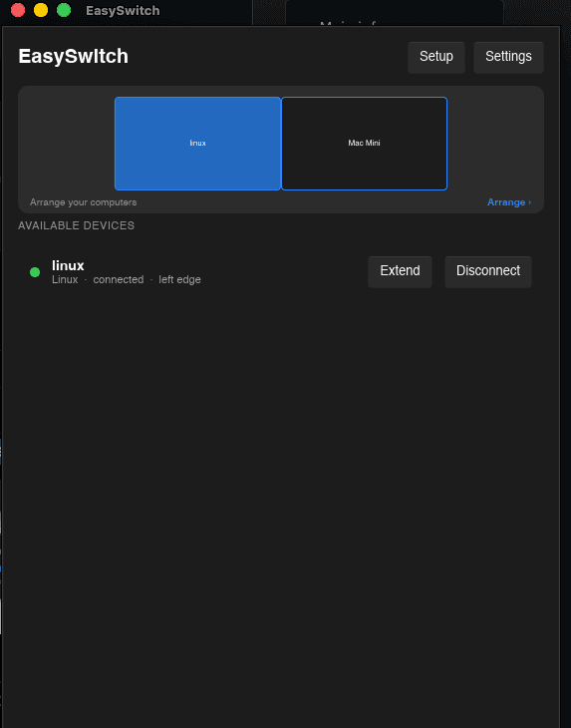
Task: Click the 'Linux · connected · left edge' status text
Action: coord(127,279)
